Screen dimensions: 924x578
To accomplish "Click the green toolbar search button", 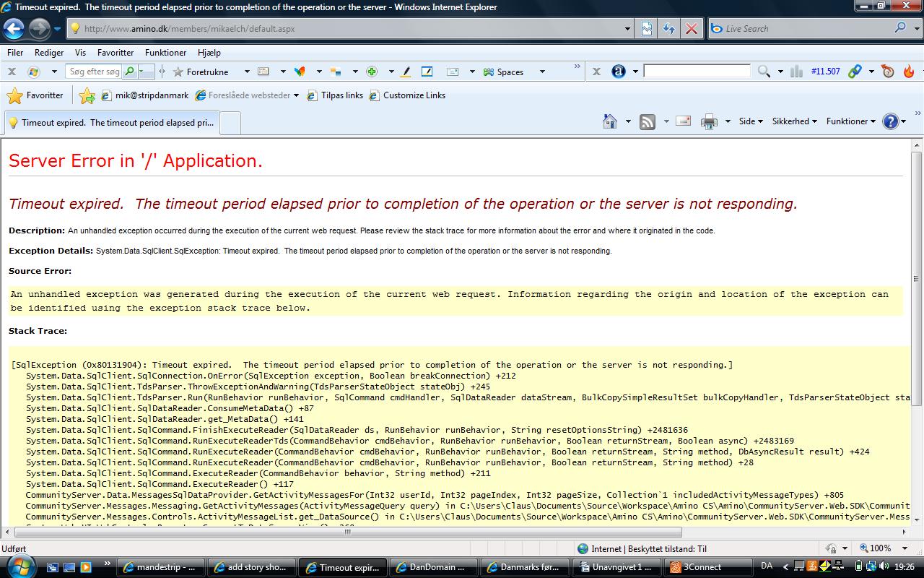I will (130, 72).
